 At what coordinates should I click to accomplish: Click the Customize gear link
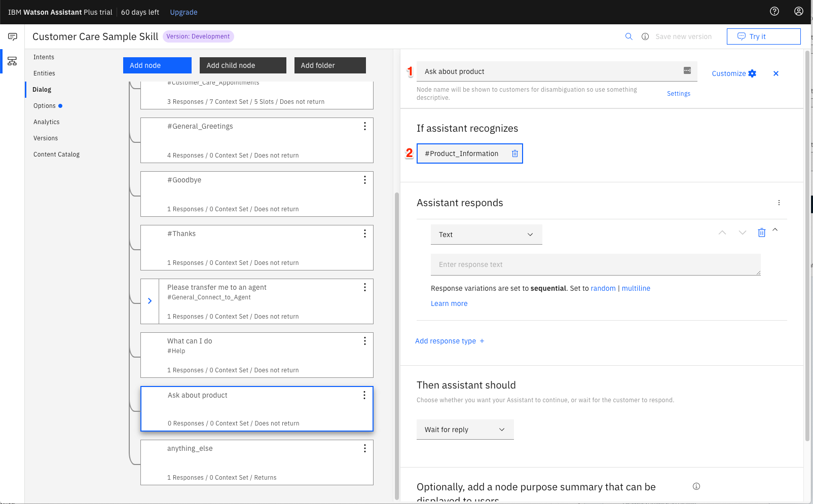point(734,73)
